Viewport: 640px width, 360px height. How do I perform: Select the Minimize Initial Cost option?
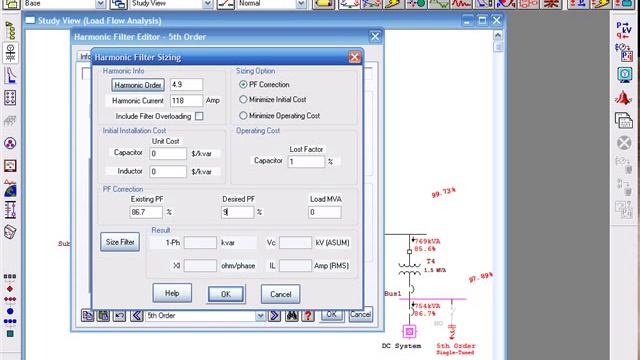243,99
